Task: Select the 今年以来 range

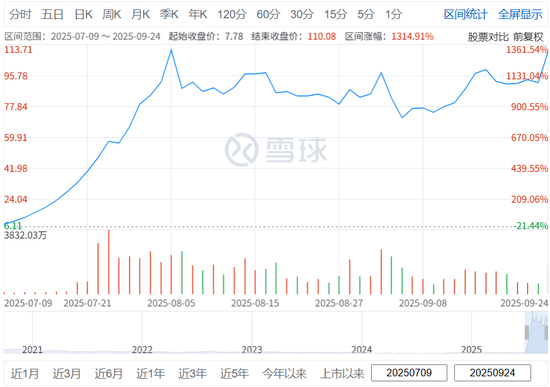Action: click(284, 373)
